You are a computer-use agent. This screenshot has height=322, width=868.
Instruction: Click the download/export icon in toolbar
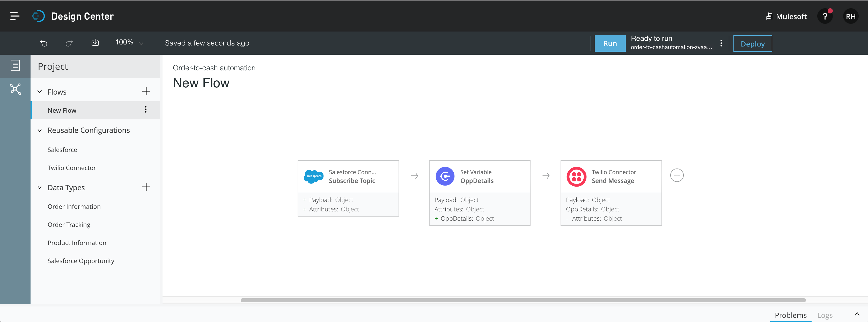(x=95, y=43)
